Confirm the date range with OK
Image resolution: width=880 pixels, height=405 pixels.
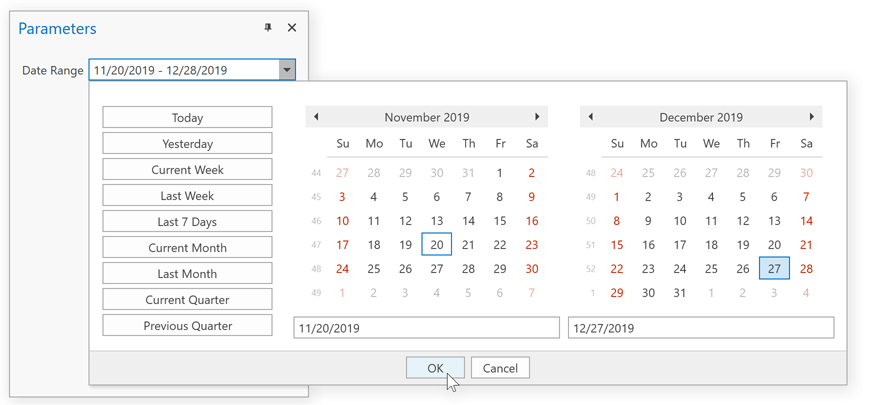(x=435, y=368)
